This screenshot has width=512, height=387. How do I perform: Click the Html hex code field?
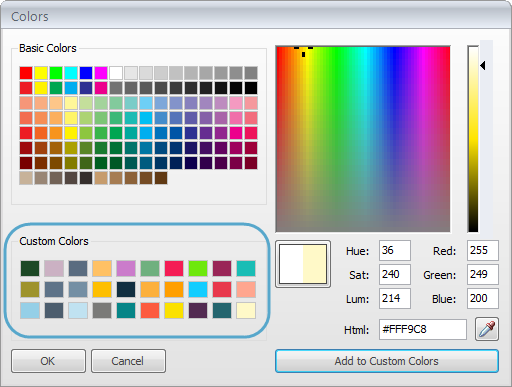point(423,329)
